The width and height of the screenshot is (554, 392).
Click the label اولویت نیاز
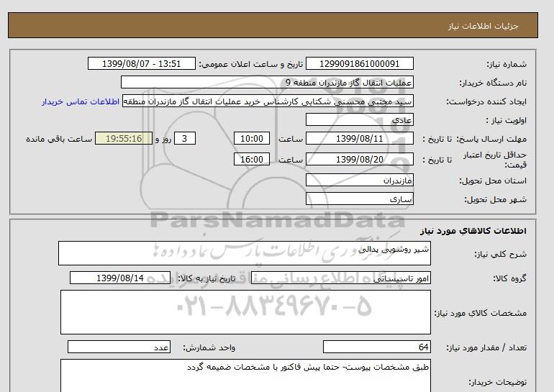tap(507, 120)
